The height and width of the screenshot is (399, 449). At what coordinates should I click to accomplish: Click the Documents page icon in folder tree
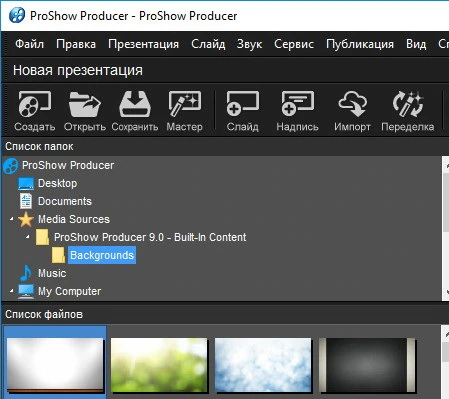(x=26, y=201)
